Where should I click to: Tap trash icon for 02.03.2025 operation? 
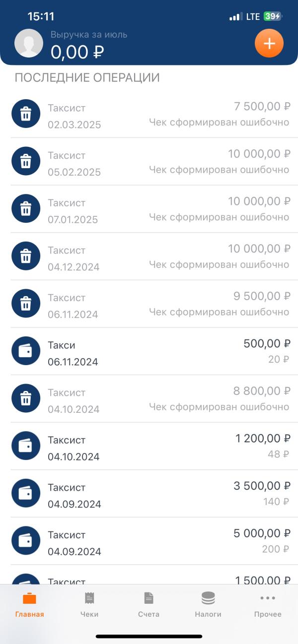(x=26, y=114)
